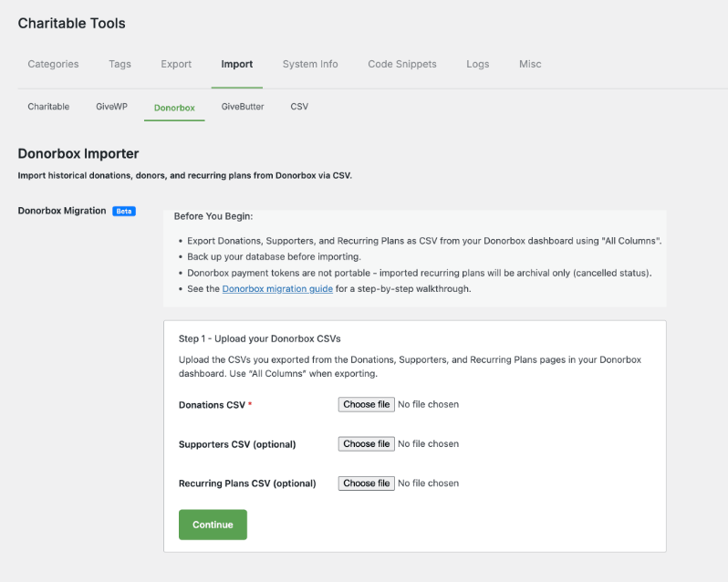The image size is (728, 582).
Task: Click the 'Import historical donations' description line
Action: 185,175
